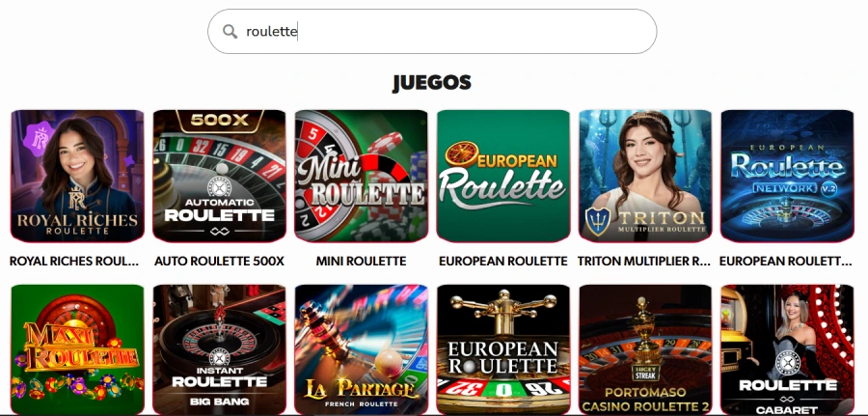Focus the search field containing 'roulette'
Image resolution: width=868 pixels, height=416 pixels.
tap(432, 32)
